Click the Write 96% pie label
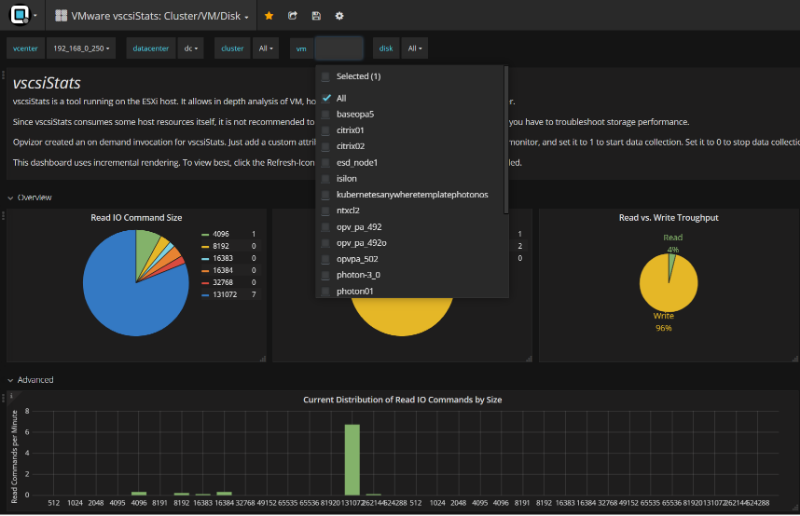 coord(663,322)
